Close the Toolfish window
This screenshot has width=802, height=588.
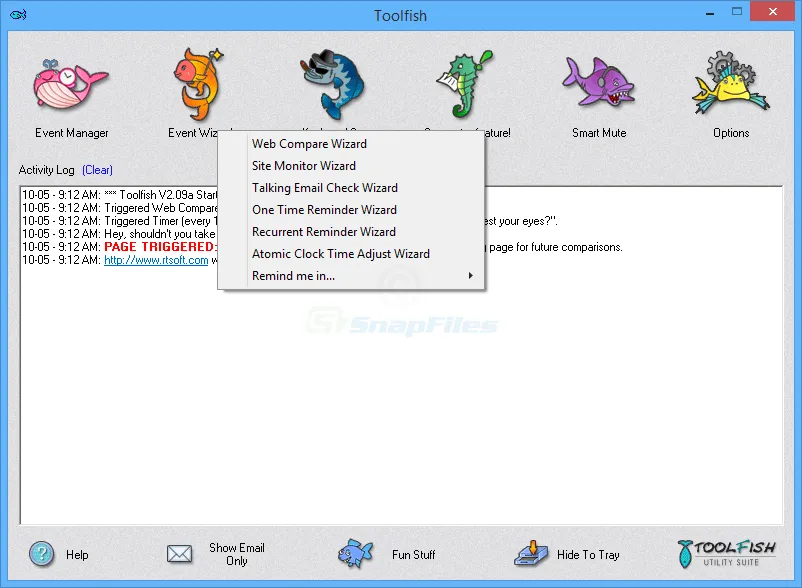(x=772, y=11)
